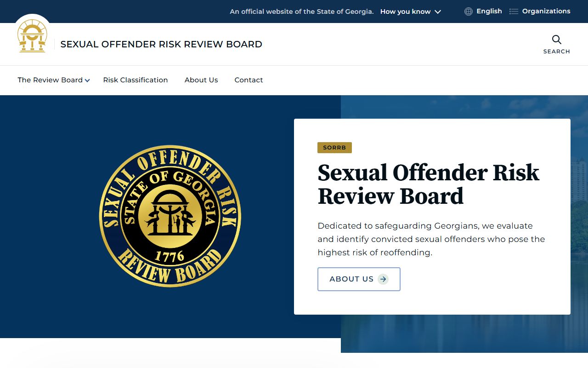The width and height of the screenshot is (588, 368).
Task: Open the Risk Classification menu item
Action: click(x=136, y=80)
